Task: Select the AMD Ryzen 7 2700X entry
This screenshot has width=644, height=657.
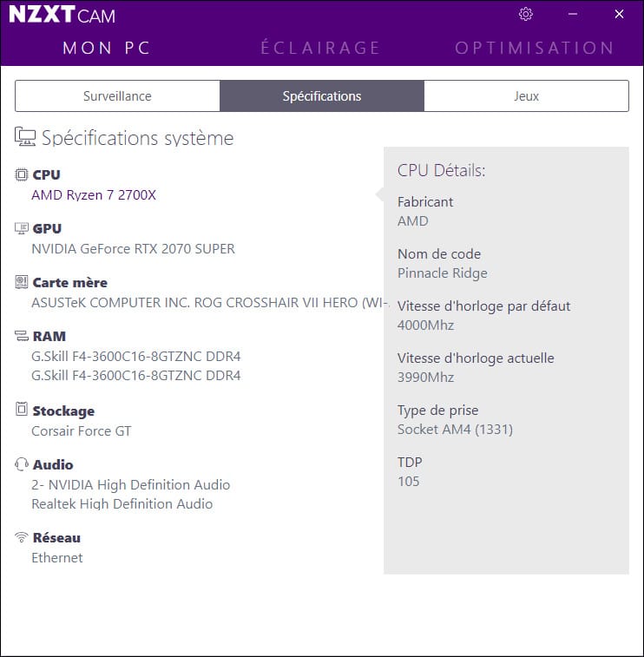Action: [94, 195]
